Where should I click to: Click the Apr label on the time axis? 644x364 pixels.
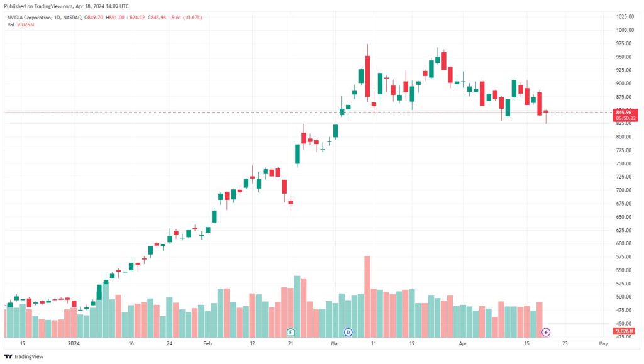pyautogui.click(x=463, y=343)
